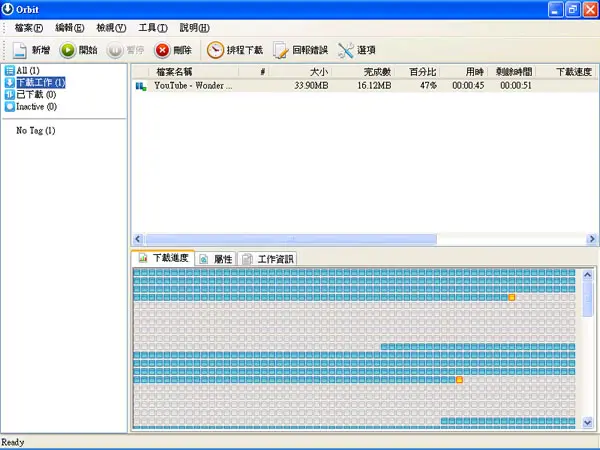
Task: Sort by the 完成數 column header
Action: [364, 72]
